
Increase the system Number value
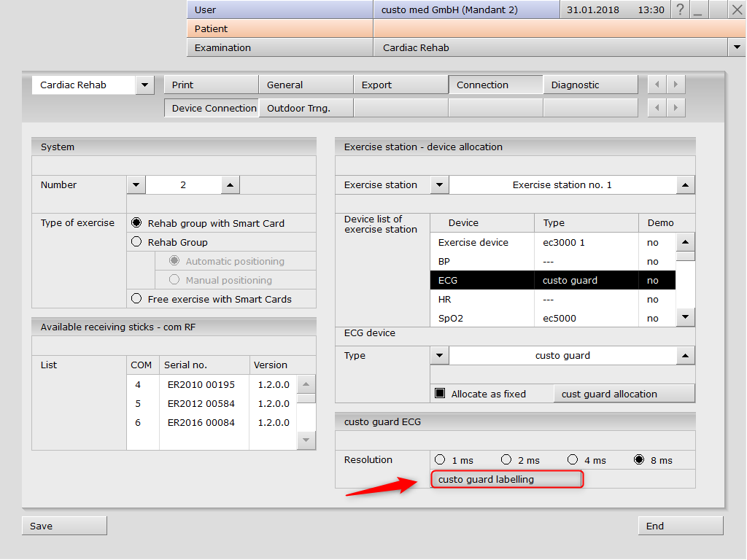pos(230,184)
